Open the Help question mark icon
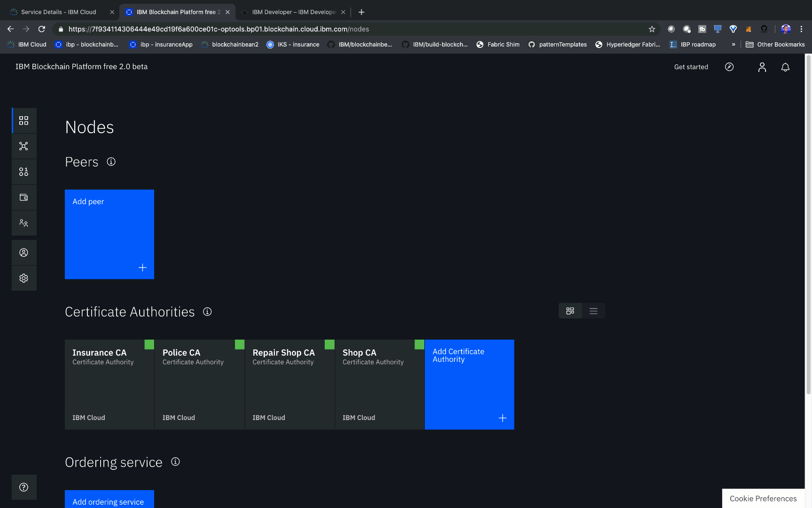 23,487
